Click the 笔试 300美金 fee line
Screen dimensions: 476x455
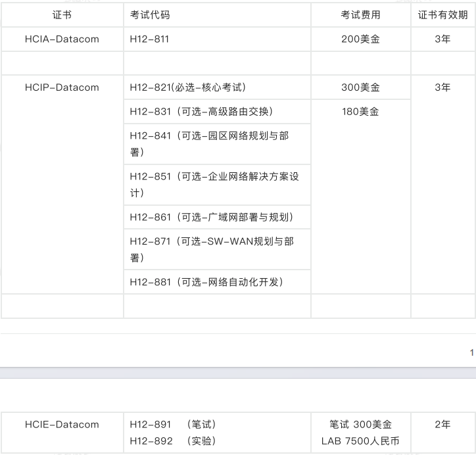[x=360, y=424]
